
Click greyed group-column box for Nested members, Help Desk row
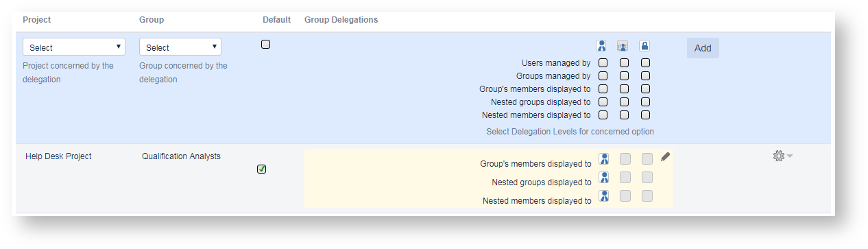pos(625,196)
